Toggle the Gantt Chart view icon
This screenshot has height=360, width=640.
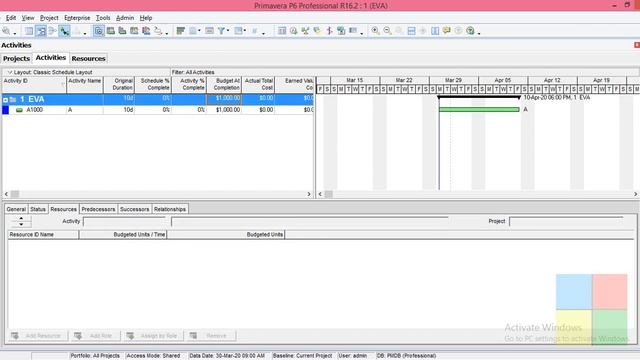pos(41,31)
